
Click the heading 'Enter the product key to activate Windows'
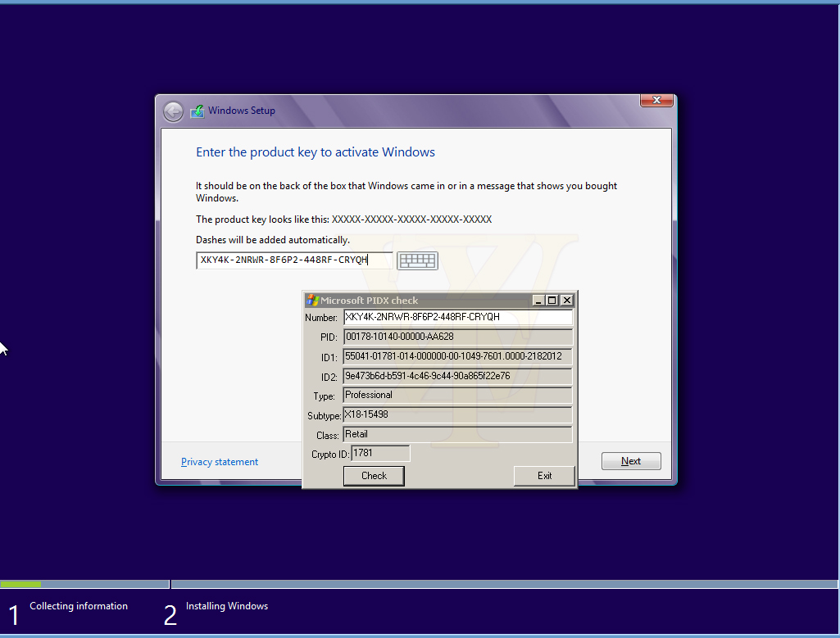click(x=315, y=152)
